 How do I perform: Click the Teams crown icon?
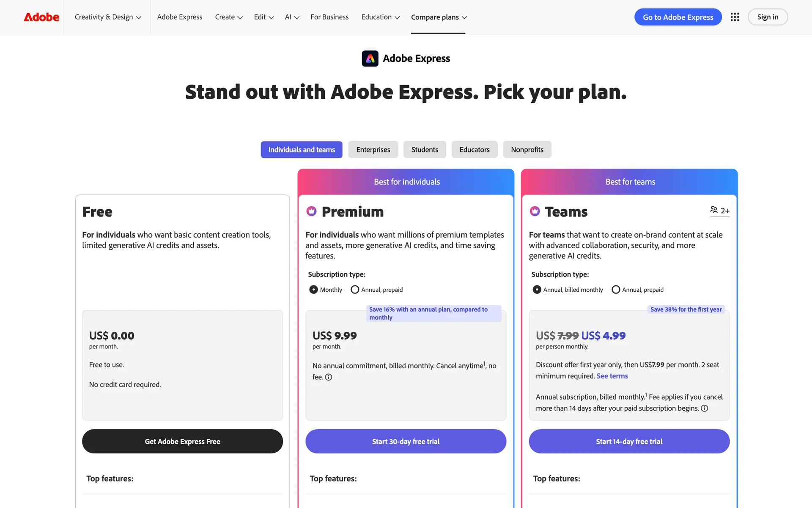(x=535, y=211)
